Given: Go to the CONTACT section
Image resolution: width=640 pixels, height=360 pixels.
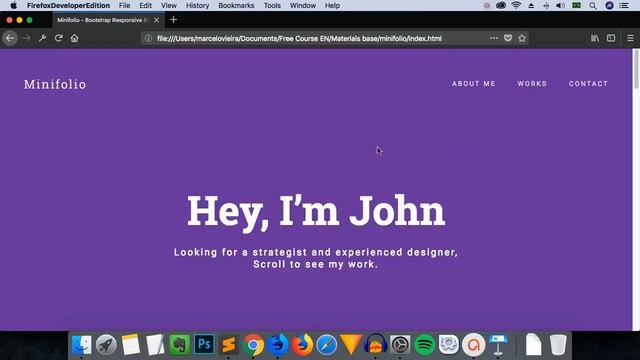Looking at the screenshot, I should coord(589,84).
